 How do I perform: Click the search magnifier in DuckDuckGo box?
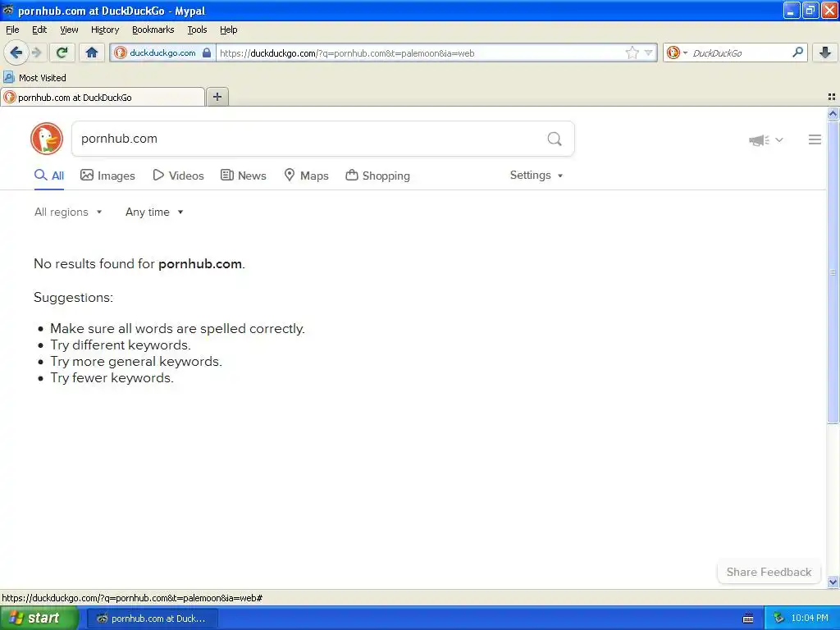555,139
